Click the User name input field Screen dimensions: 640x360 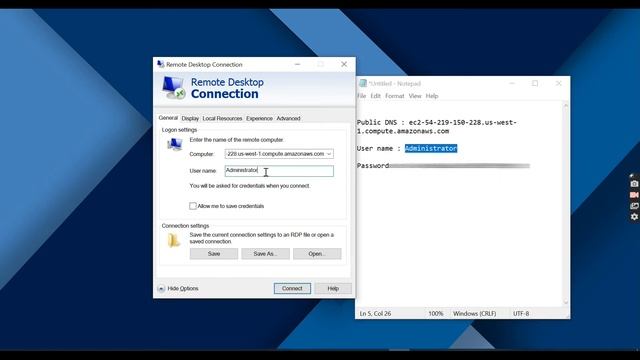point(279,171)
